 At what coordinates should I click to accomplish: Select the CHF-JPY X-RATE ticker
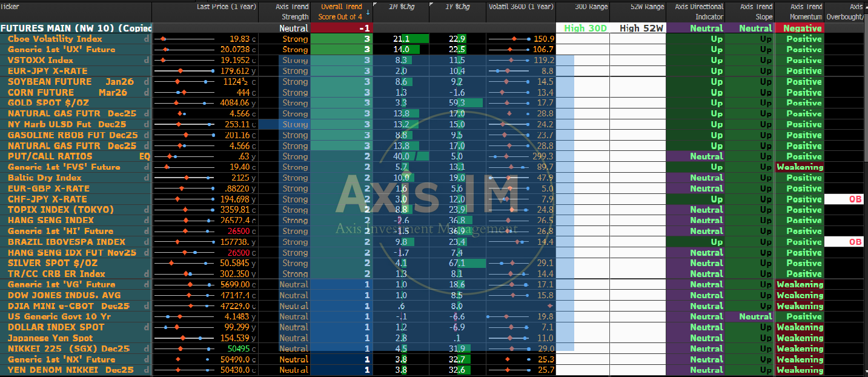pyautogui.click(x=47, y=199)
